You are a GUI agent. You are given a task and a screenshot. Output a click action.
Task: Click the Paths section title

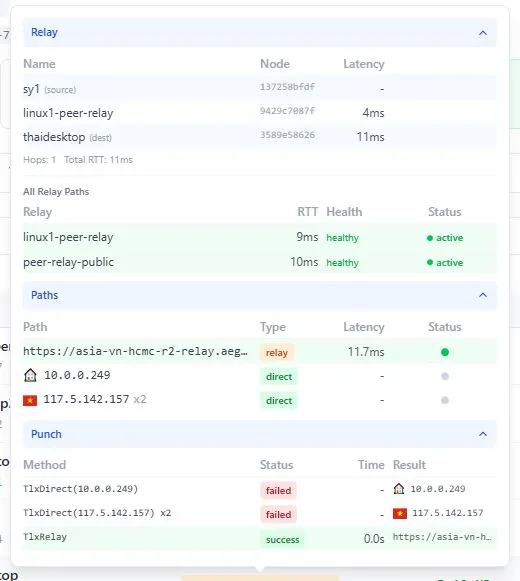(44, 295)
